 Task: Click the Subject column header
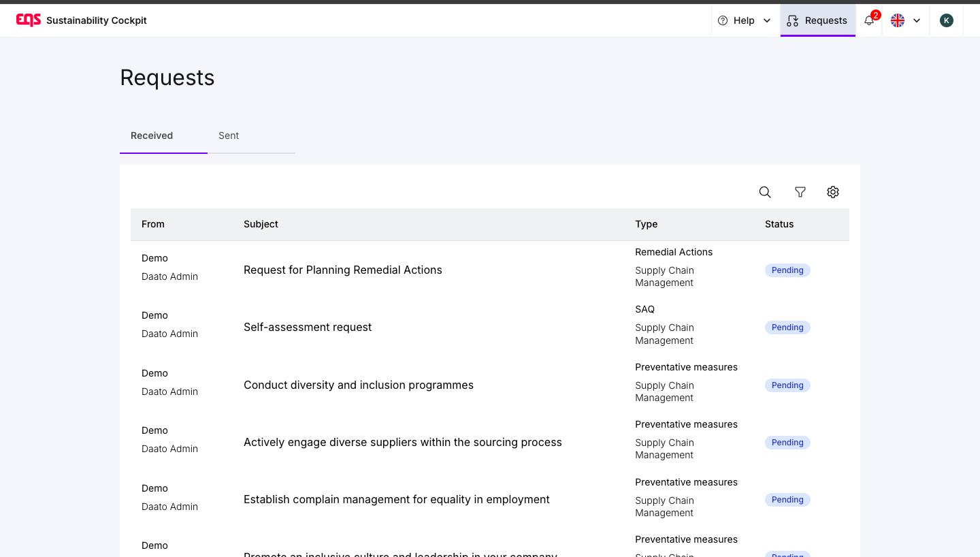pyautogui.click(x=261, y=224)
